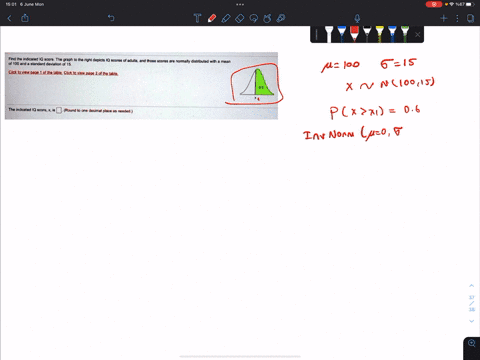Pick the white pen in palette
Screen dimensions: 480x360
[329, 34]
